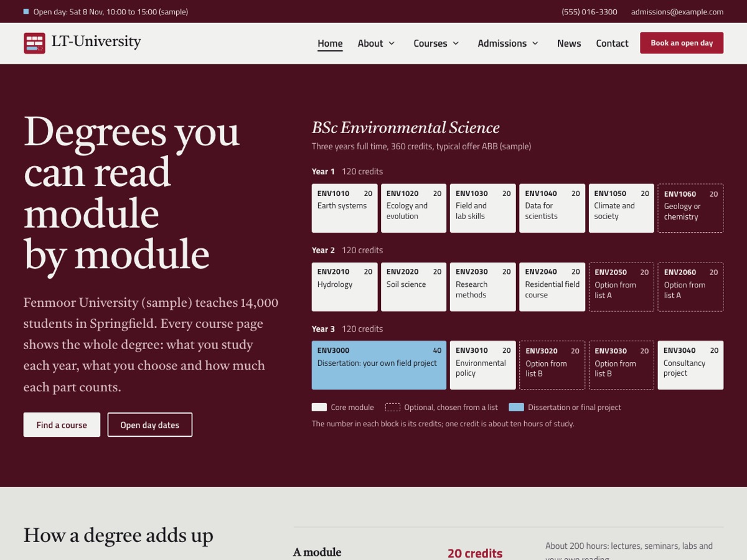The height and width of the screenshot is (560, 747).
Task: Click the LT-University site title
Action: pos(96,42)
